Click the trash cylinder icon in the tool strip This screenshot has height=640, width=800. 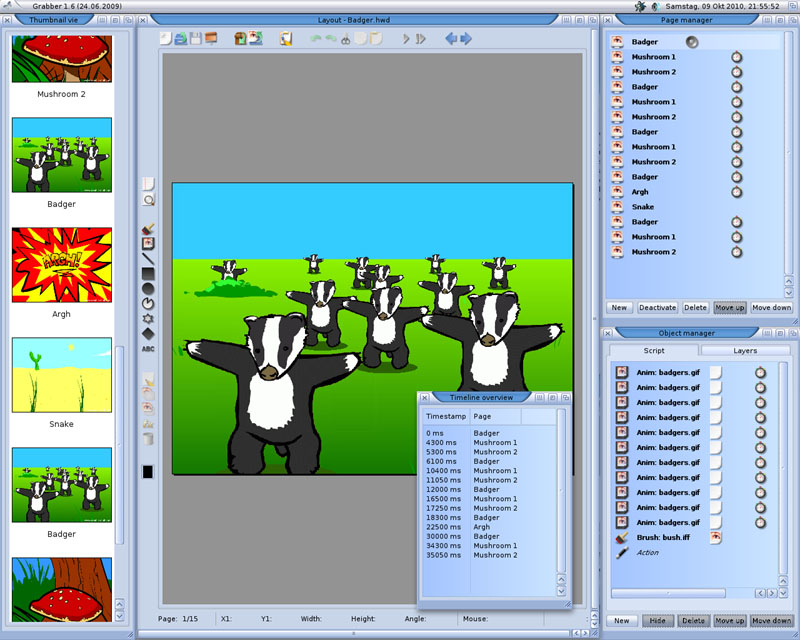tap(148, 439)
